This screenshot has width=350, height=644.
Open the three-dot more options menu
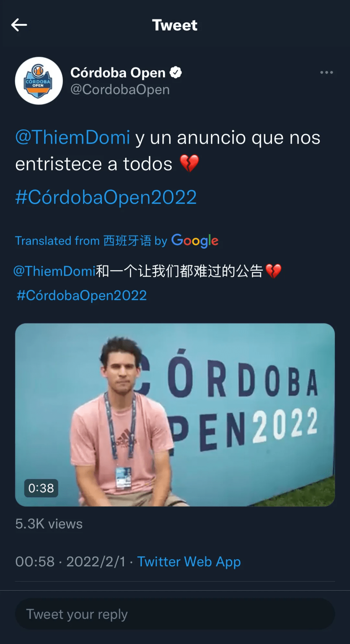tap(326, 72)
